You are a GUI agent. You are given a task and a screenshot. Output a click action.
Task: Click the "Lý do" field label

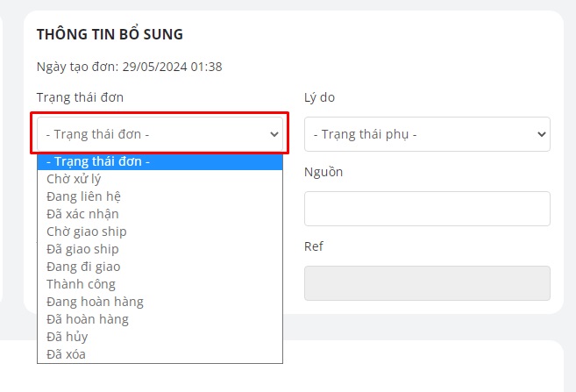coord(319,97)
